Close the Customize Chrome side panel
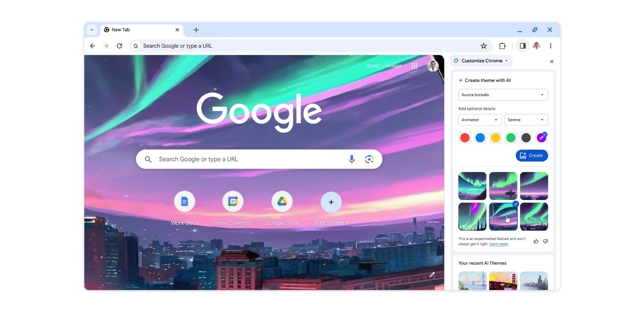Viewport: 644px width, 326px height. click(x=552, y=61)
